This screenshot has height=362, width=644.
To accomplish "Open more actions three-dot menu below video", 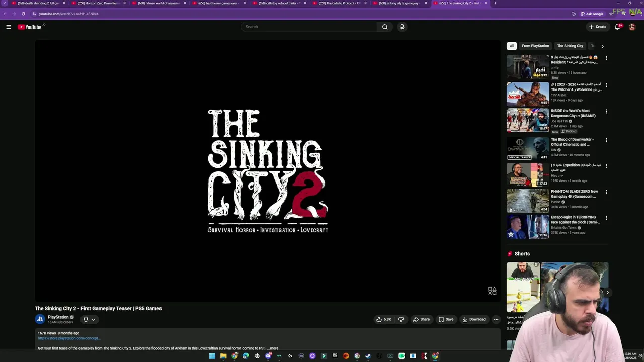I will 496,319.
